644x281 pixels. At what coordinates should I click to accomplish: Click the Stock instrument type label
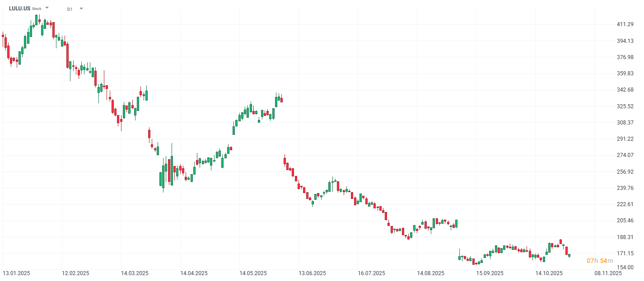37,9
